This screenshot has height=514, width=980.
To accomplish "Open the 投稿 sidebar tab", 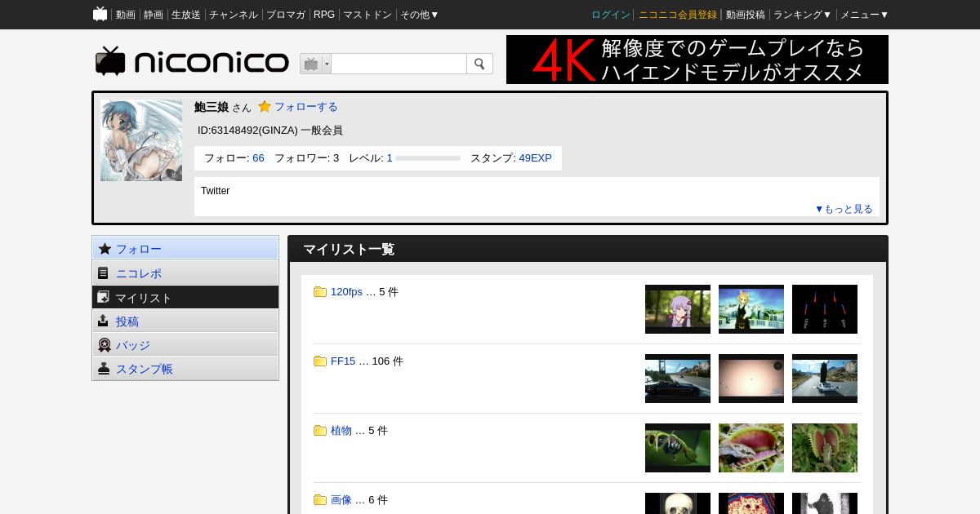I will click(x=185, y=321).
